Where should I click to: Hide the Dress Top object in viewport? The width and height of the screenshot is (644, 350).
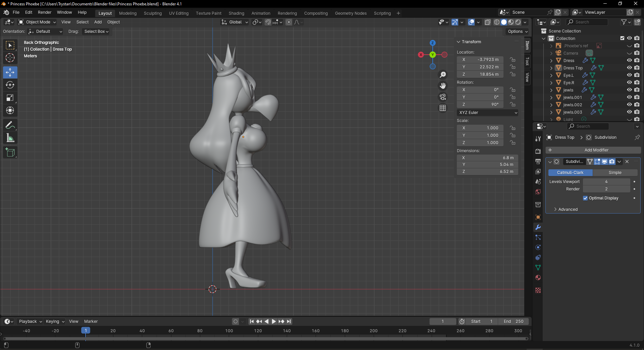point(629,68)
